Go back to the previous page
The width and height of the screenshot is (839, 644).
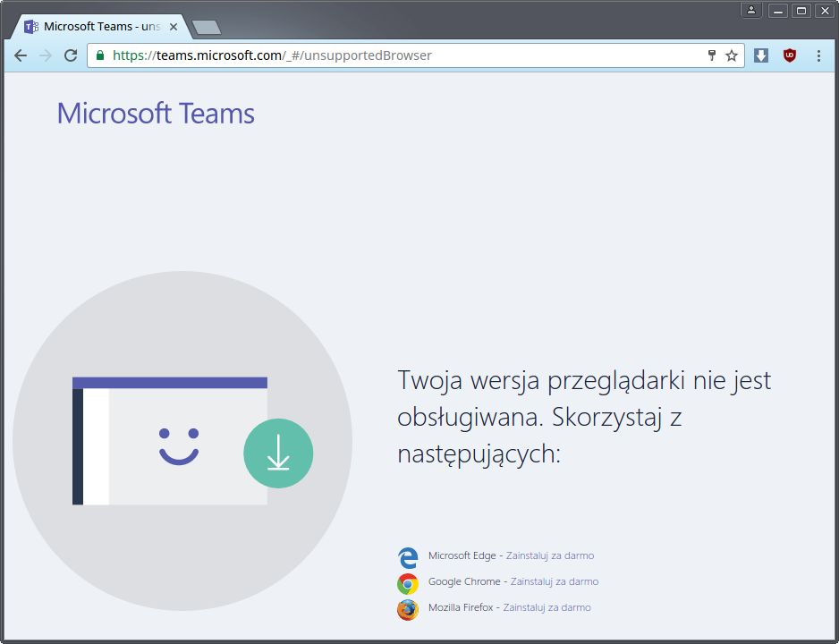(21, 55)
